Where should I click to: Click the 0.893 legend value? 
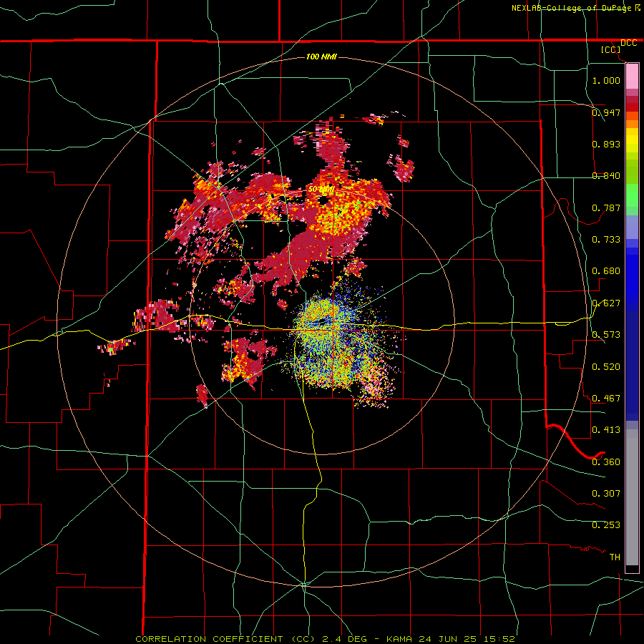pos(606,144)
